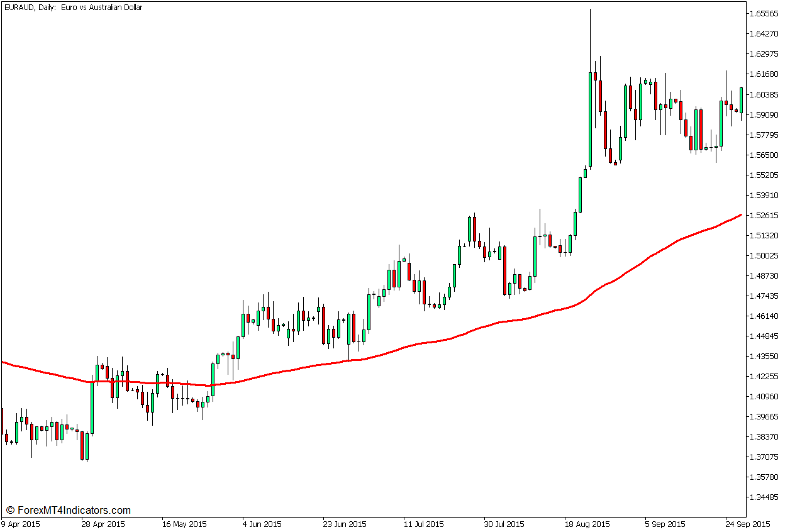Click the EURAUD Daily chart title text
790x532 pixels.
tap(73, 8)
